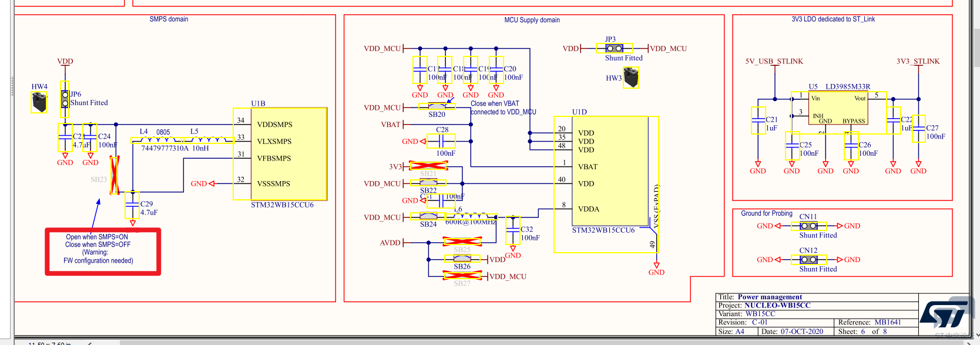This screenshot has width=980, height=345.
Task: Select capacitor C25 symbol
Action: pos(792,146)
